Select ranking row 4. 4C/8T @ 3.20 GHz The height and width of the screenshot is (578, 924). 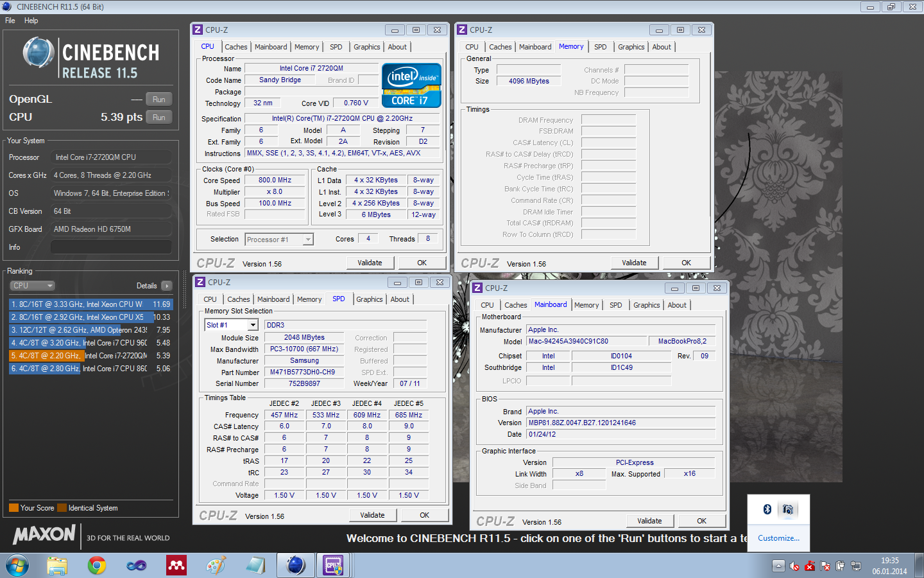click(x=90, y=343)
